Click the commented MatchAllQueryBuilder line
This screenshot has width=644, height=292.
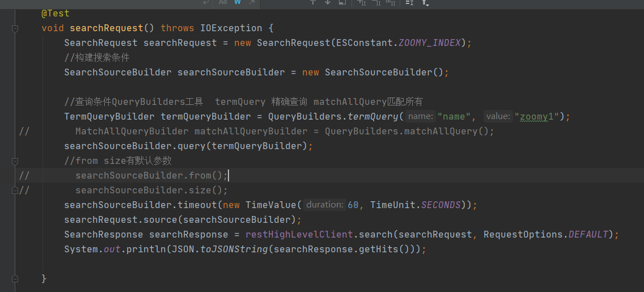285,132
